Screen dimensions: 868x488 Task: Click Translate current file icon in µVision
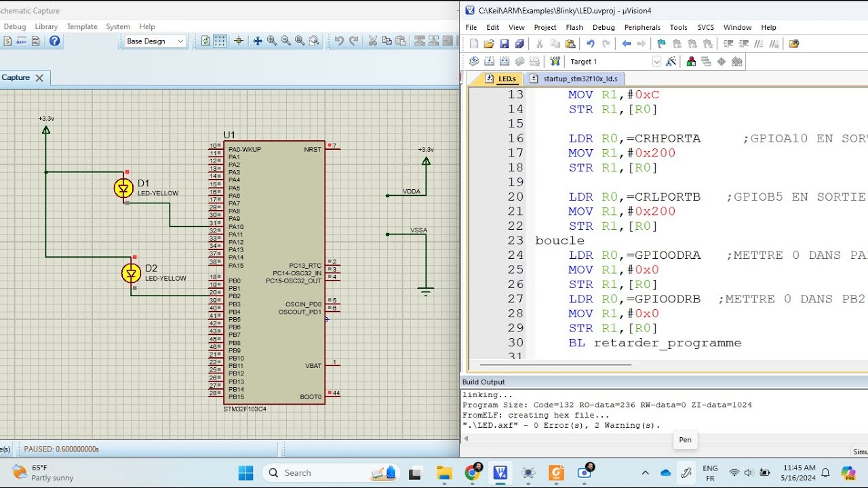474,62
